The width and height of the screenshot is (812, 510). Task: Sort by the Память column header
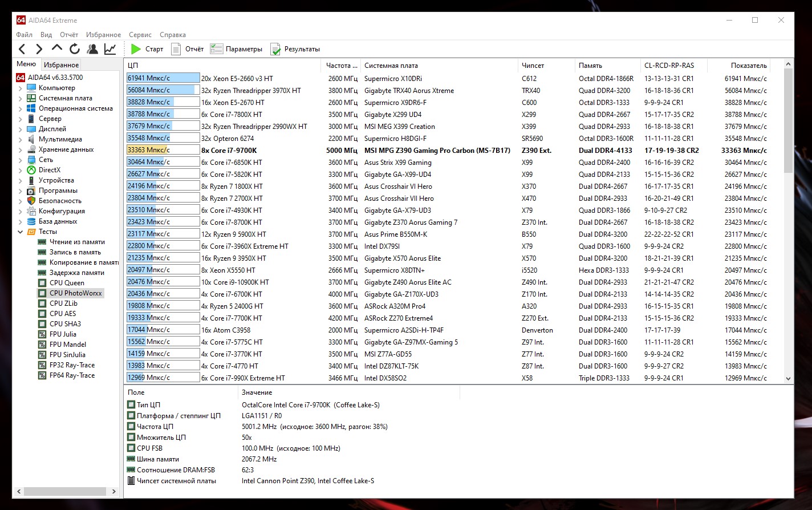tap(608, 66)
